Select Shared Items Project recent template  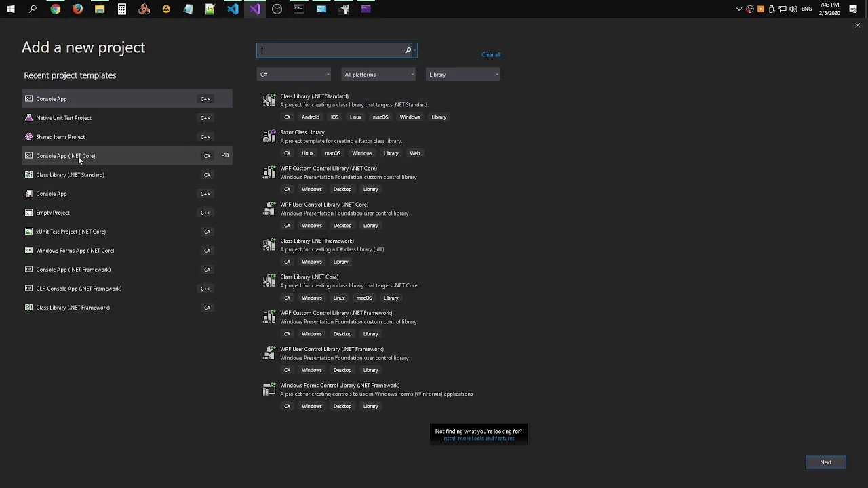127,137
